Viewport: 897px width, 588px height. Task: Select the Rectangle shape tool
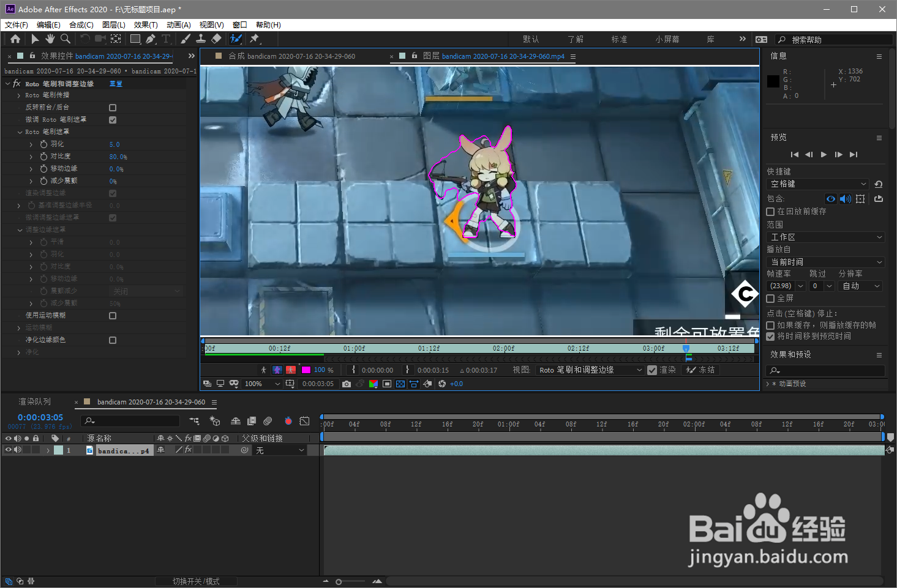click(135, 39)
